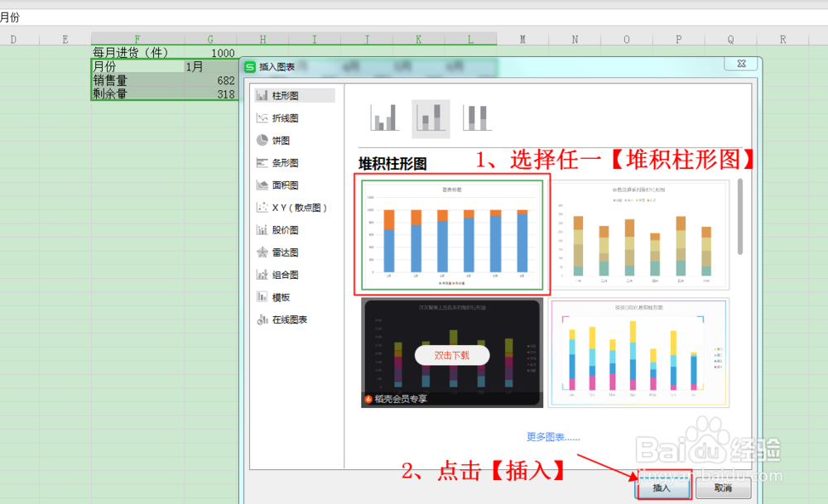The image size is (828, 504).
Task: Select column header O
Action: 627,39
